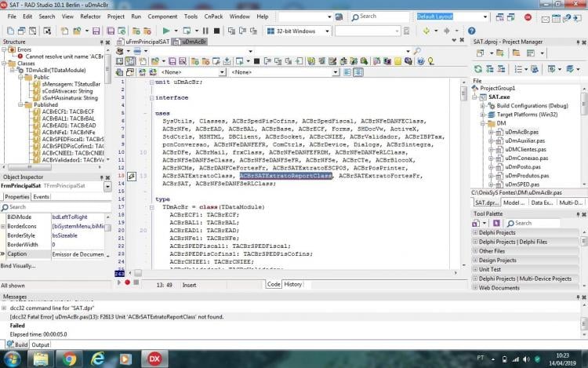Click the purple pointer icon in Tool Palette

(x=496, y=223)
